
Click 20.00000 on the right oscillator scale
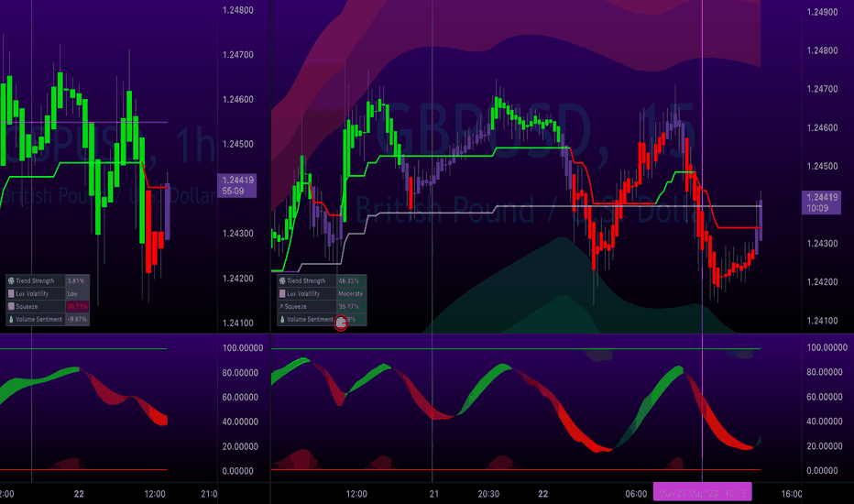[x=825, y=445]
